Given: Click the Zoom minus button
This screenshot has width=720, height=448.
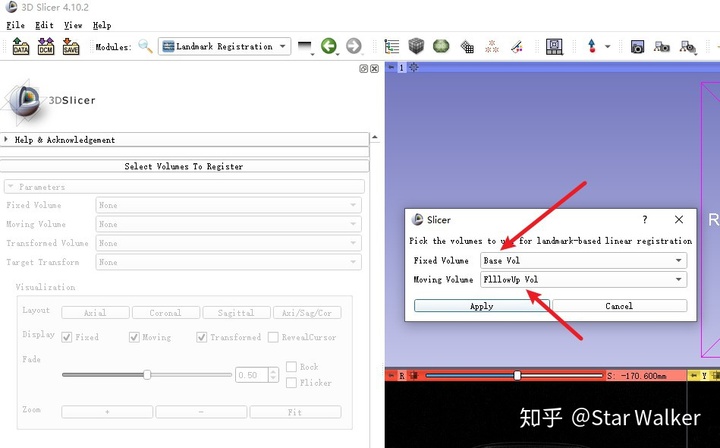Looking at the screenshot, I should (201, 412).
